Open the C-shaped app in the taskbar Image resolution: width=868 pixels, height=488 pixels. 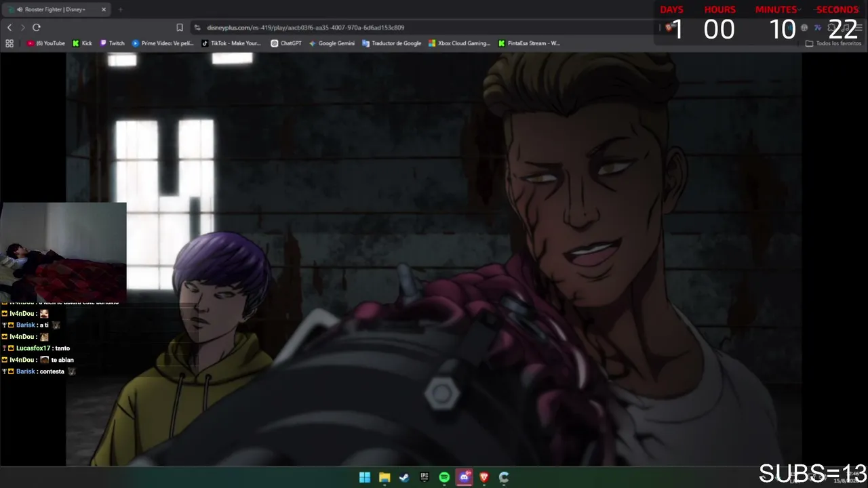click(x=504, y=477)
